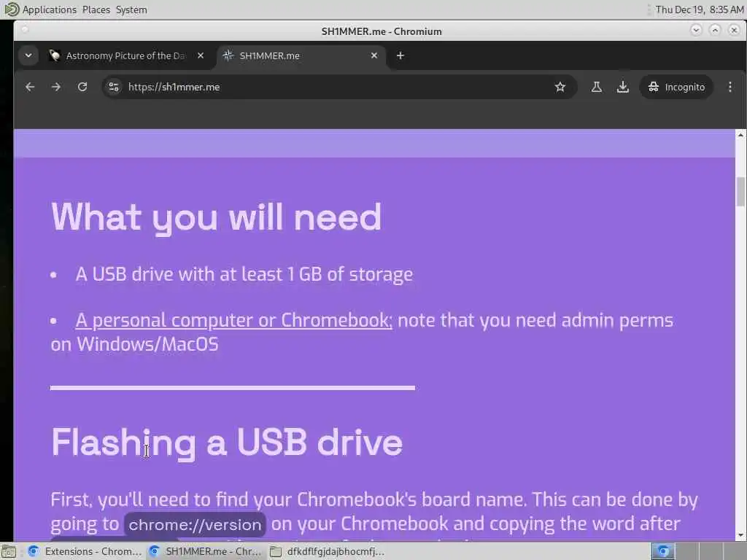Click the Flashing a USB drive heading
This screenshot has height=560, width=747.
click(x=227, y=443)
